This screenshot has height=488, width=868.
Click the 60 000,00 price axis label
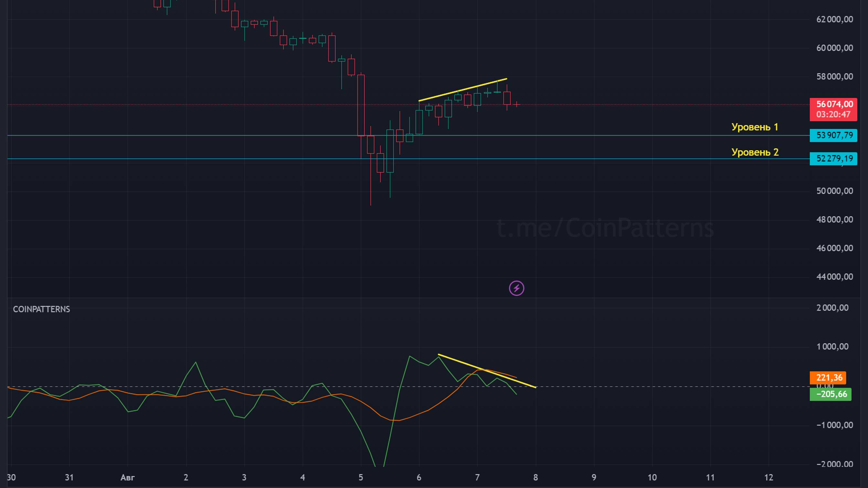coord(835,48)
